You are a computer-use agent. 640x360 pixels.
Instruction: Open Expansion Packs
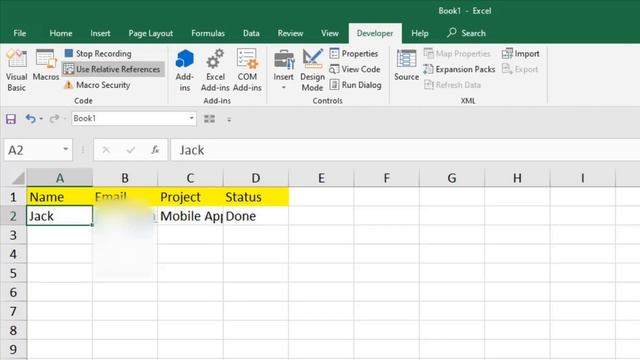point(459,69)
